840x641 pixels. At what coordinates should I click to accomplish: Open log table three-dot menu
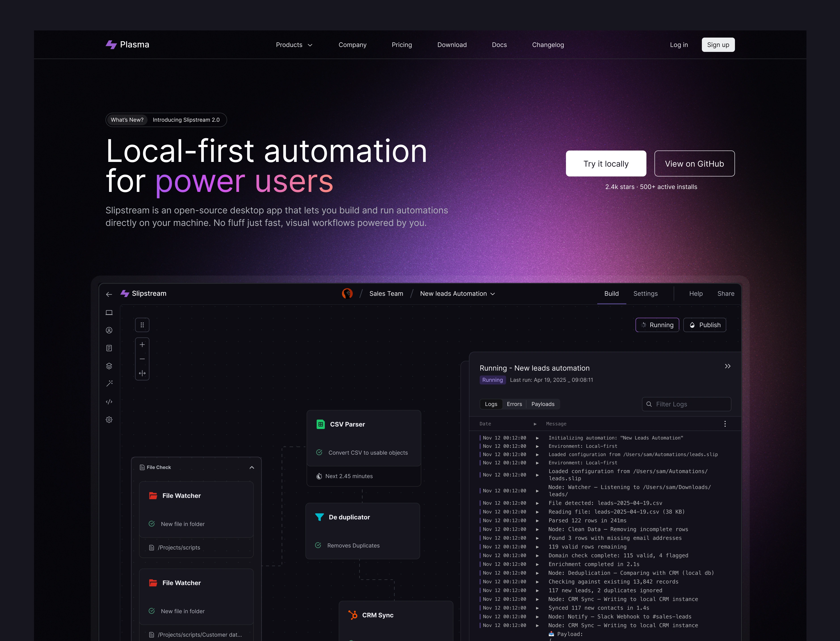tap(725, 424)
